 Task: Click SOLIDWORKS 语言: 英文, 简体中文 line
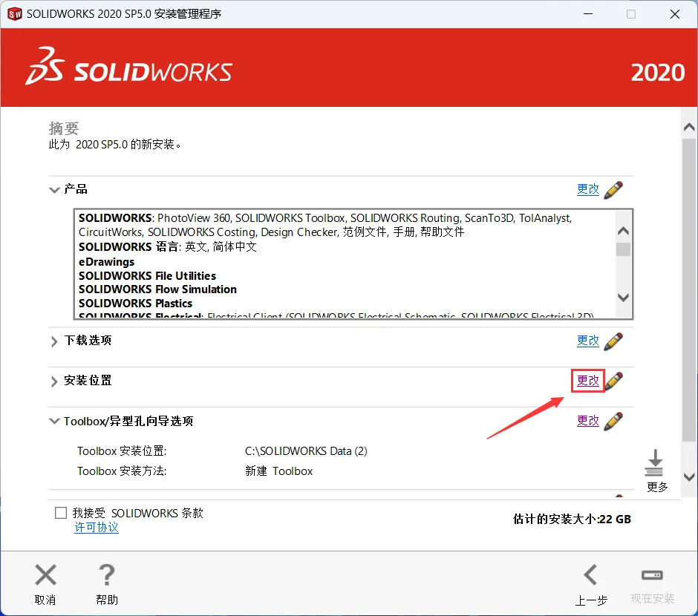[168, 247]
